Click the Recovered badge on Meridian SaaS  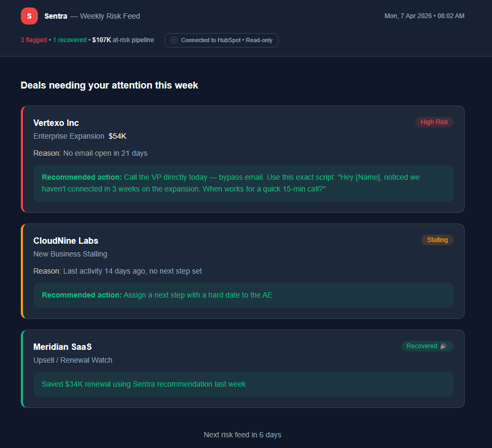click(x=426, y=346)
